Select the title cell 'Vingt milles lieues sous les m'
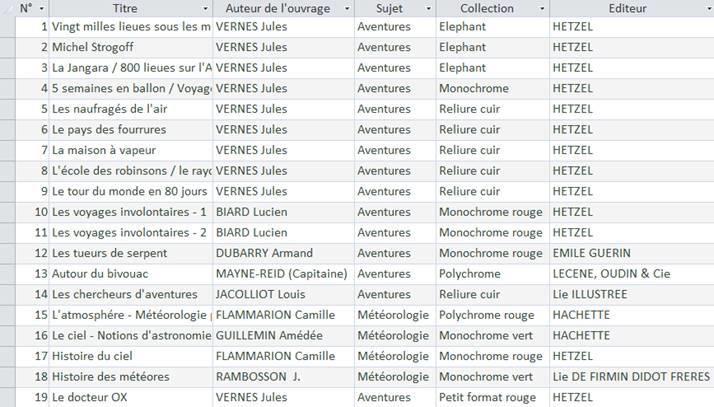The width and height of the screenshot is (714, 407). [x=131, y=27]
